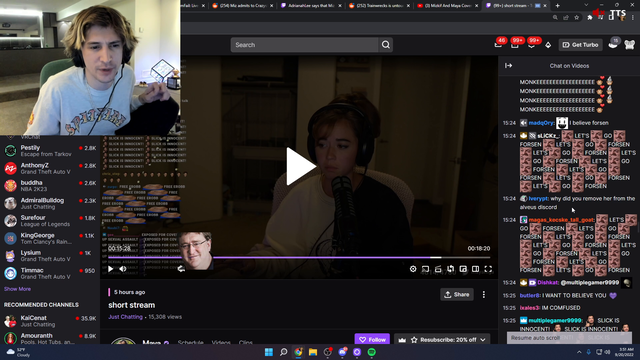The width and height of the screenshot is (640, 360).
Task: Open the Clips tab on channel
Action: tap(245, 342)
